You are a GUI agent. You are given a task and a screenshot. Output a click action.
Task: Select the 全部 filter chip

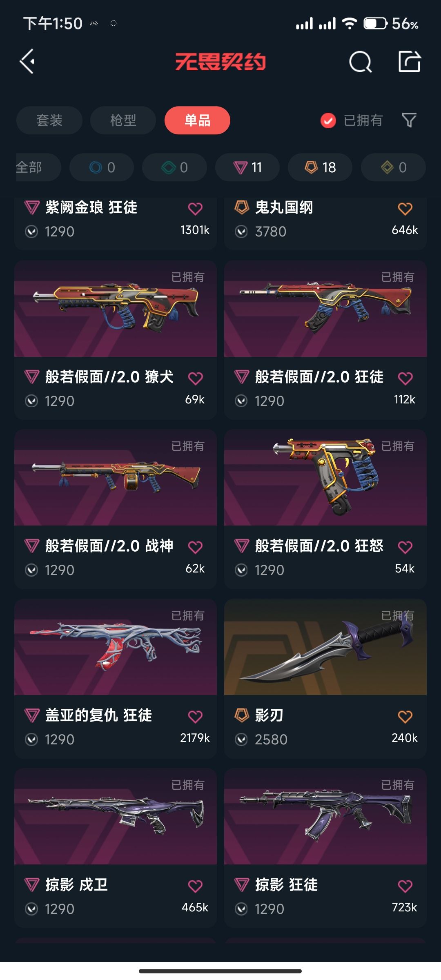[38, 167]
